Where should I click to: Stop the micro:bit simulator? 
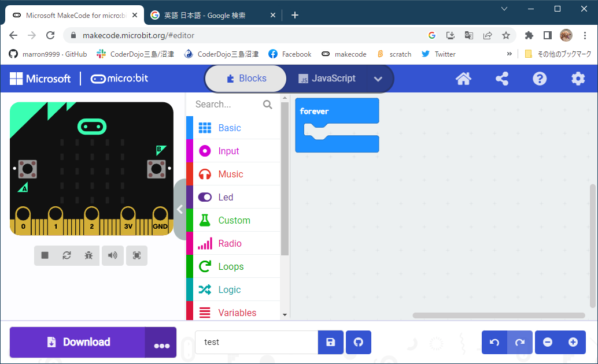pos(45,255)
